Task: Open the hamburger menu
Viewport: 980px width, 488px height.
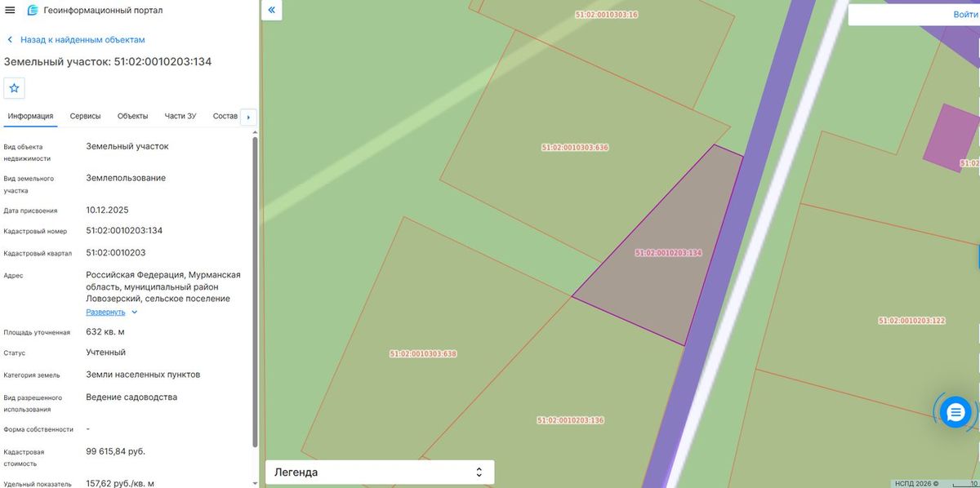Action: pos(11,11)
